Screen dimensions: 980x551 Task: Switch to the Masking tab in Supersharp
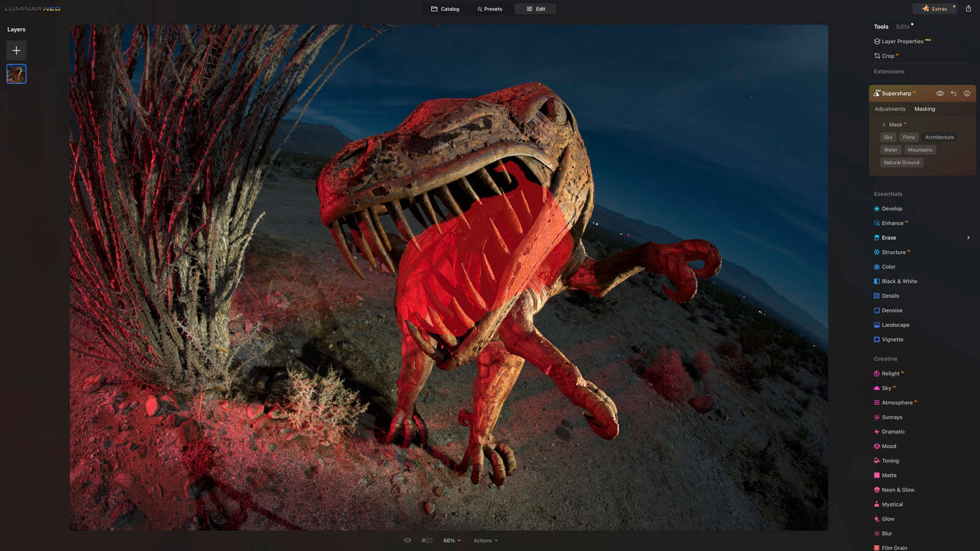(x=924, y=109)
